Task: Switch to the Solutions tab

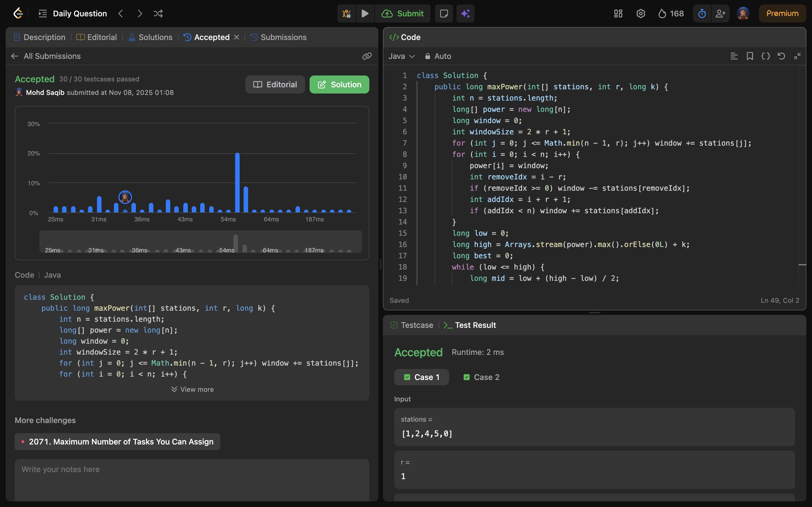Action: [x=150, y=37]
